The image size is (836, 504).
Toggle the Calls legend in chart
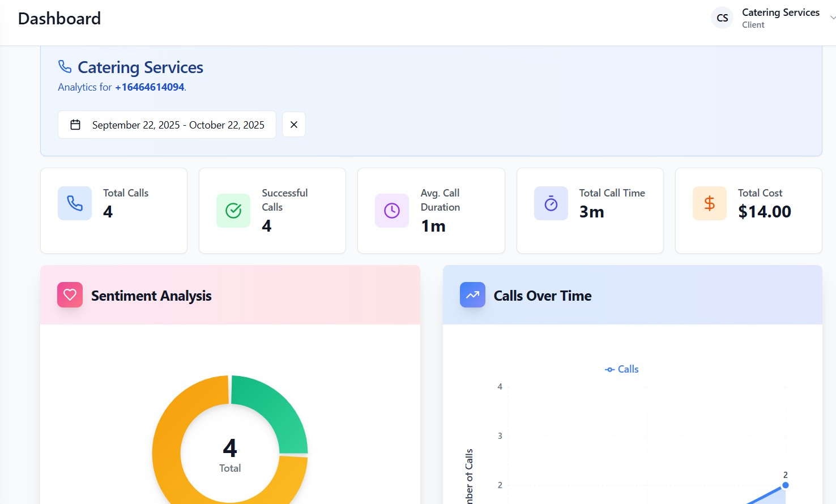tap(622, 369)
